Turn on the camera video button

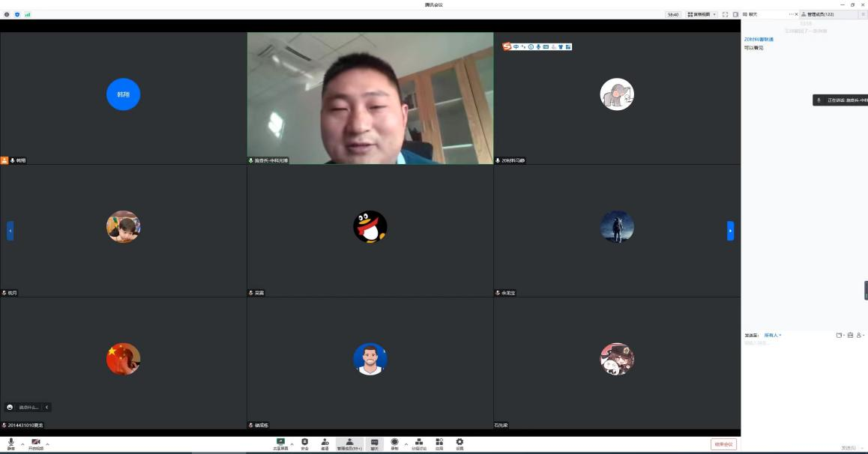35,443
